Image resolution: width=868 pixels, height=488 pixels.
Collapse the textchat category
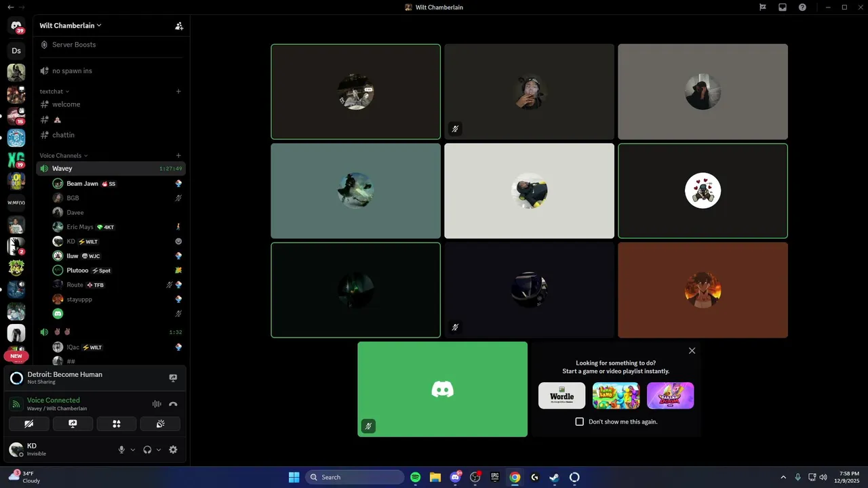pos(54,91)
